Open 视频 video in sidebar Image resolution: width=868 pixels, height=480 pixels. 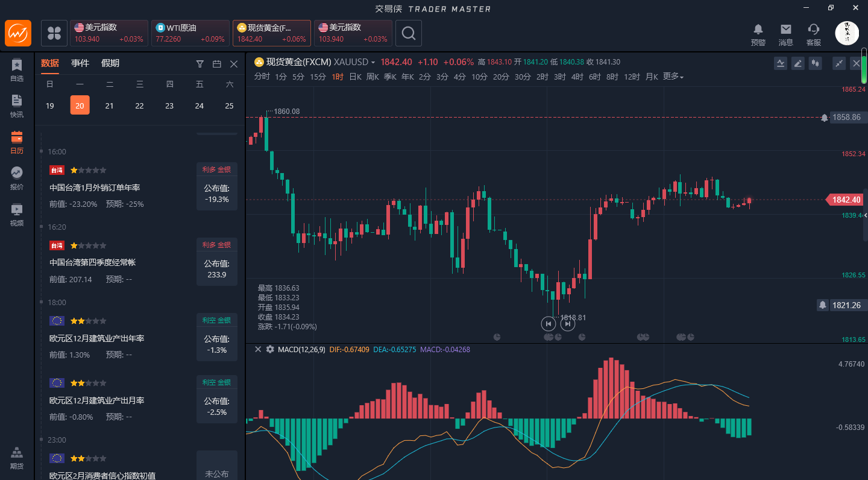click(x=17, y=215)
